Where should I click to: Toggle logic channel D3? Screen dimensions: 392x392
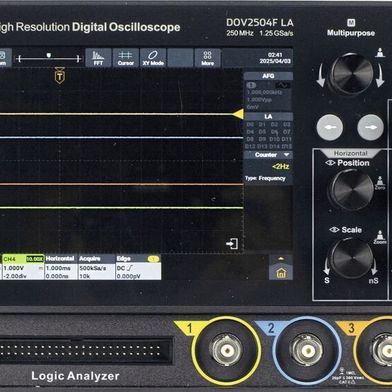287,125
